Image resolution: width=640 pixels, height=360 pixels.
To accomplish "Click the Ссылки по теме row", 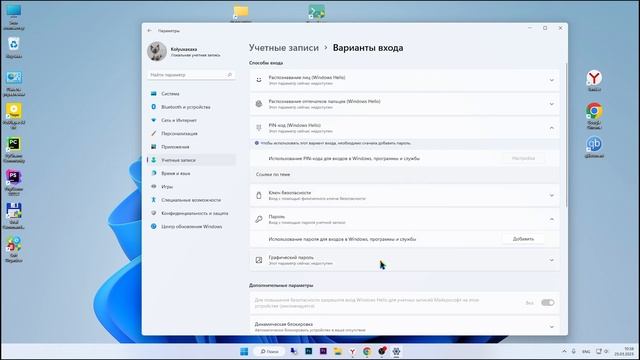I will [x=404, y=174].
